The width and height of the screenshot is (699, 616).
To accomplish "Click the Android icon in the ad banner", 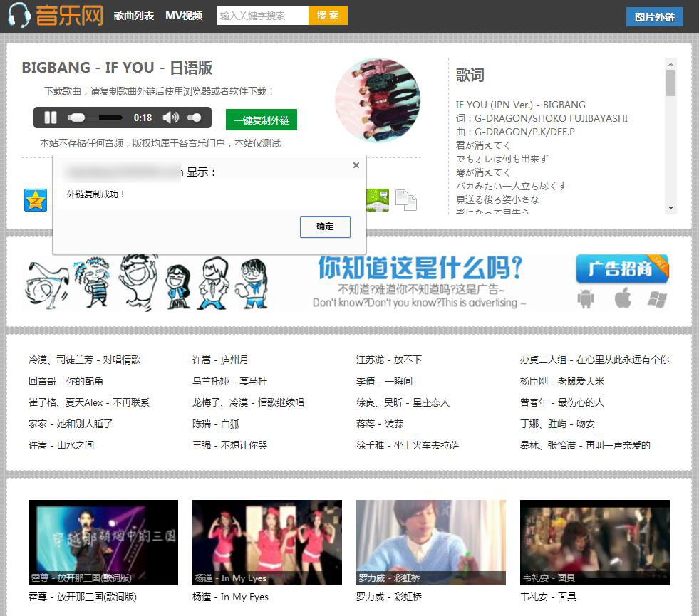I will [x=585, y=300].
